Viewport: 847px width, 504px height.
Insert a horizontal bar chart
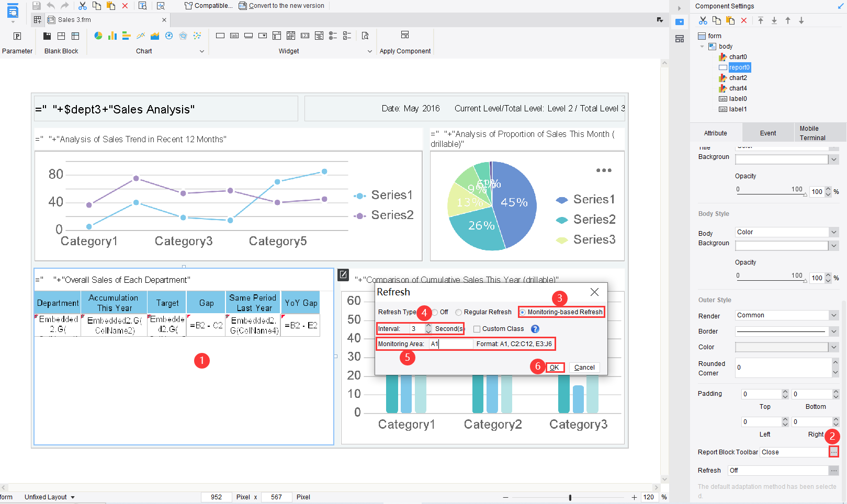tap(126, 36)
